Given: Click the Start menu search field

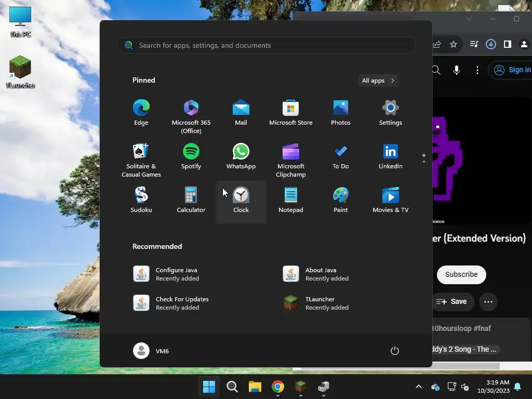Looking at the screenshot, I should 266,45.
